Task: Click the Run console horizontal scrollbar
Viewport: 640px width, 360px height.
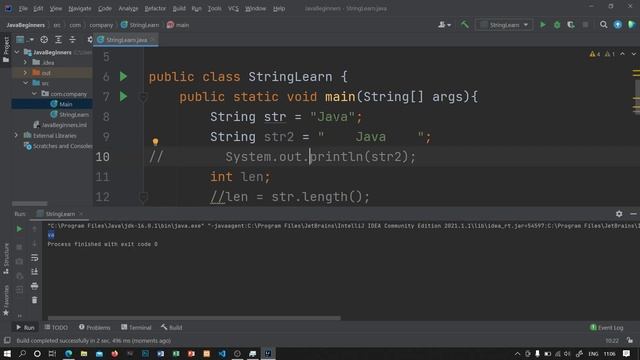Action: pos(194,318)
